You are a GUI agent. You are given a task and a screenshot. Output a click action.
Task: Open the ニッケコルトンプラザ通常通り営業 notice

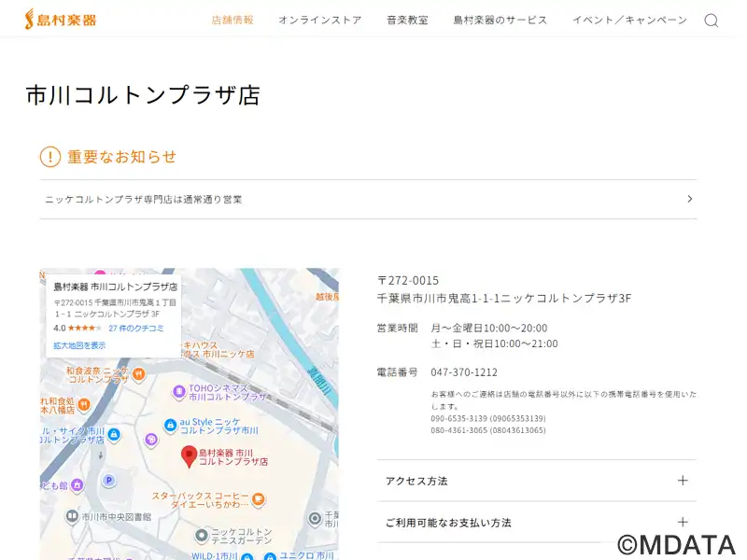tap(368, 200)
